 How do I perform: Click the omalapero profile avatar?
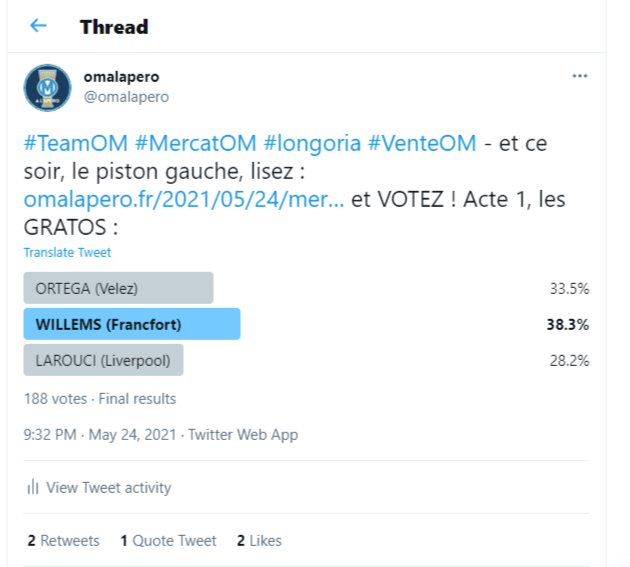pos(47,87)
